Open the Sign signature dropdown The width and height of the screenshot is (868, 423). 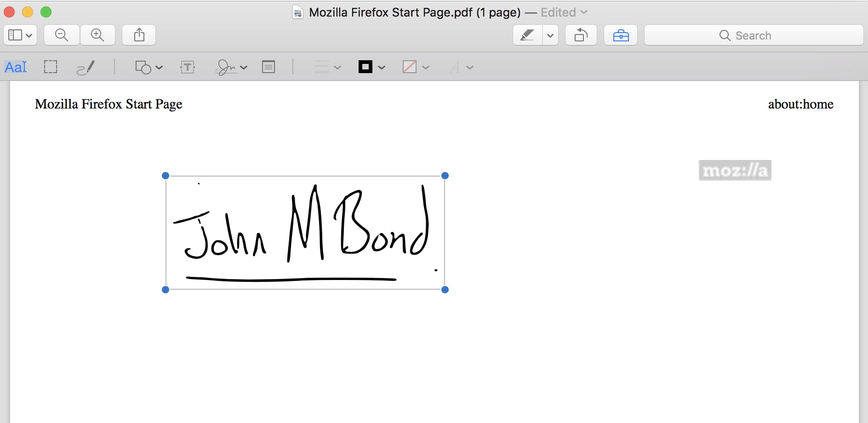(x=231, y=68)
